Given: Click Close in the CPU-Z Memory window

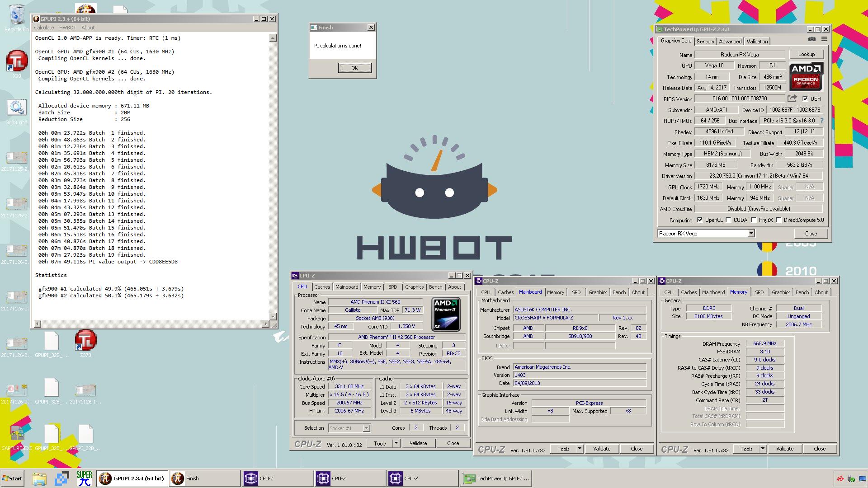Looking at the screenshot, I should (820, 449).
